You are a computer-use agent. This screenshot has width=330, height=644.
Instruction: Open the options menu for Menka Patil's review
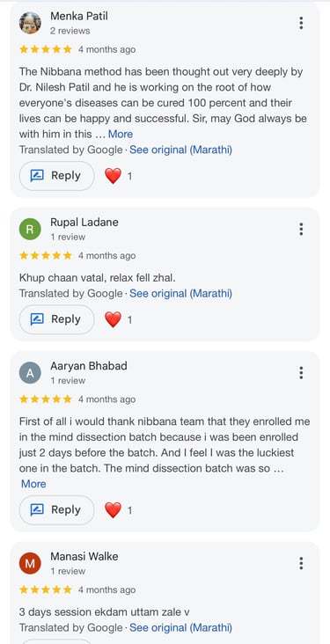tap(301, 23)
